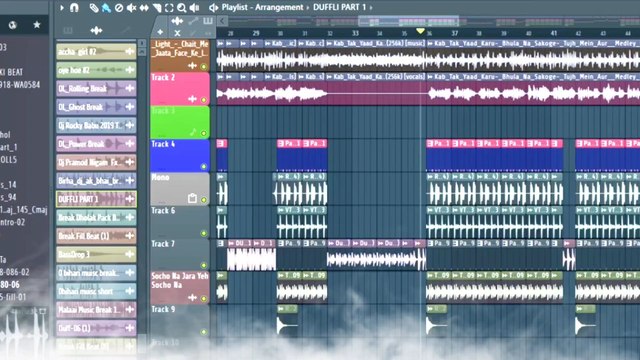Select Dj Pramod Nigam Fx clip in picker
Image resolution: width=640 pixels, height=360 pixels.
(x=96, y=162)
